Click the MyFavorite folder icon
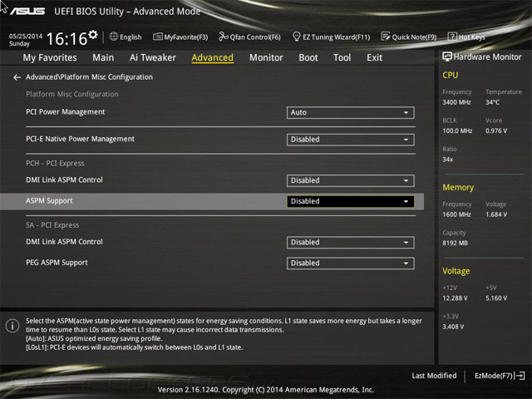The width and height of the screenshot is (532, 399). (158, 37)
